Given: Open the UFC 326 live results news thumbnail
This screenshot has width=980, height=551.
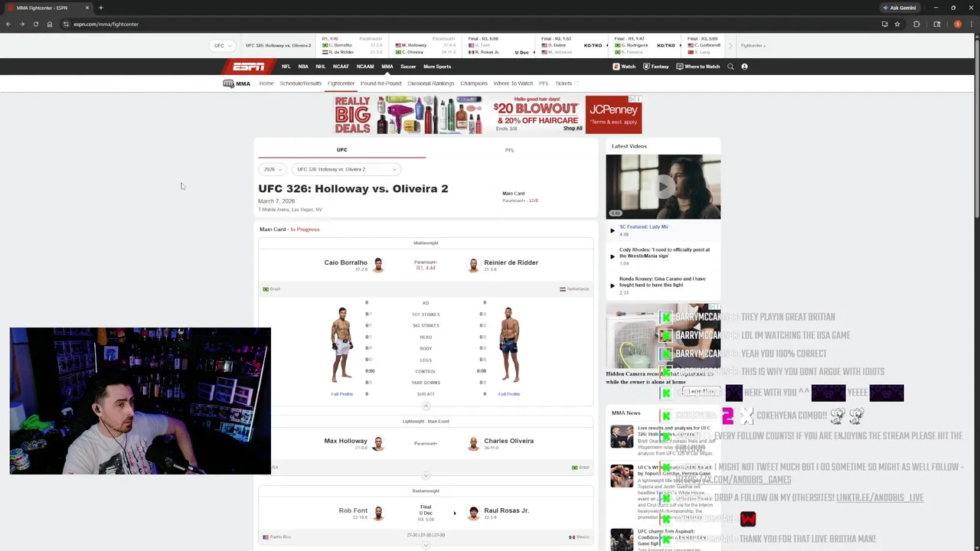Looking at the screenshot, I should point(622,436).
